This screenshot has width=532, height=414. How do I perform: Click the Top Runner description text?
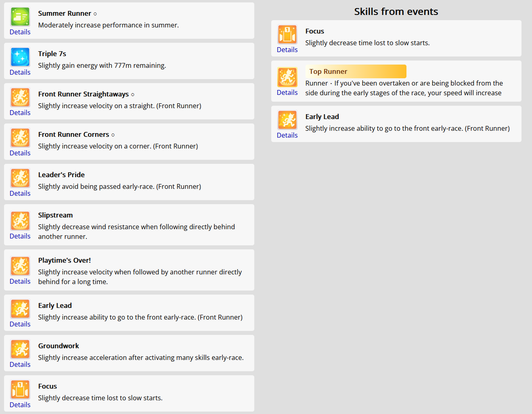[404, 88]
